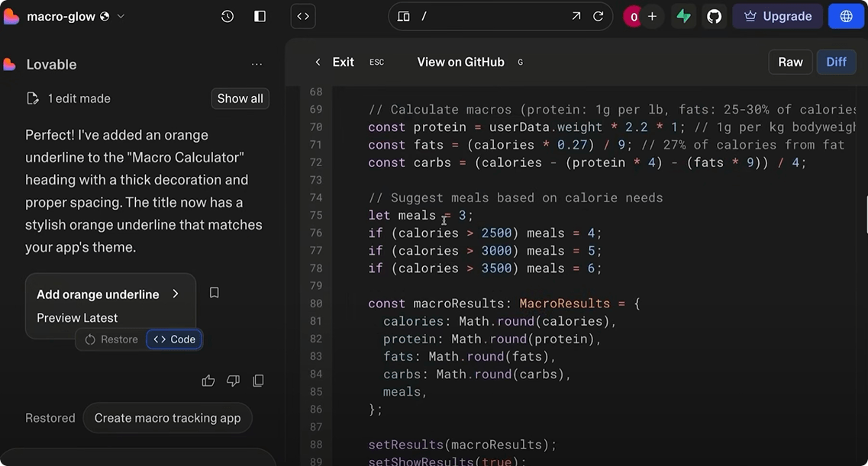Refresh the preview with reload icon
Viewport: 868px width, 466px height.
point(599,16)
